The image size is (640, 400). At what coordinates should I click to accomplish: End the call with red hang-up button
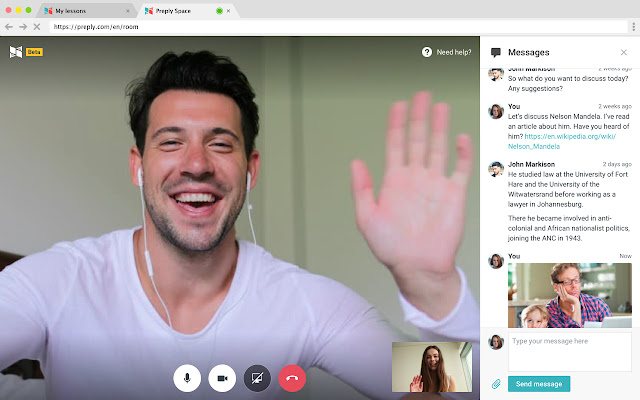coord(292,378)
